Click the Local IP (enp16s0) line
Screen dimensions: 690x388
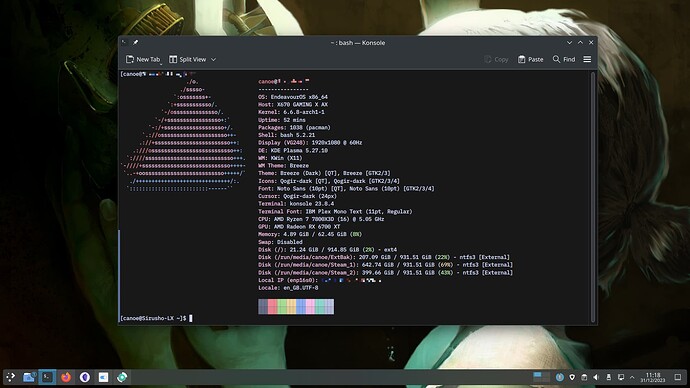coord(320,280)
